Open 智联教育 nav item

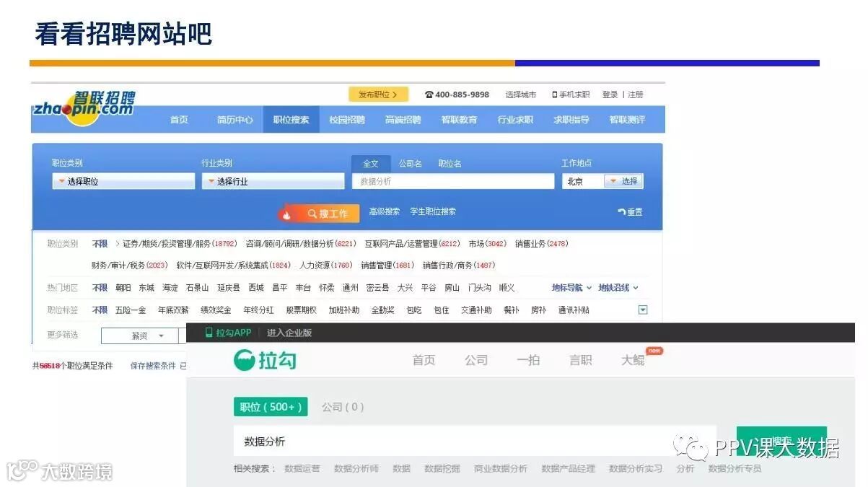point(460,120)
